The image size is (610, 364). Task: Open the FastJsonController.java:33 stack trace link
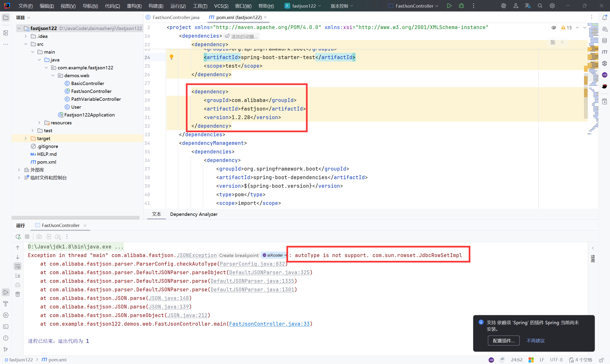[269, 324]
